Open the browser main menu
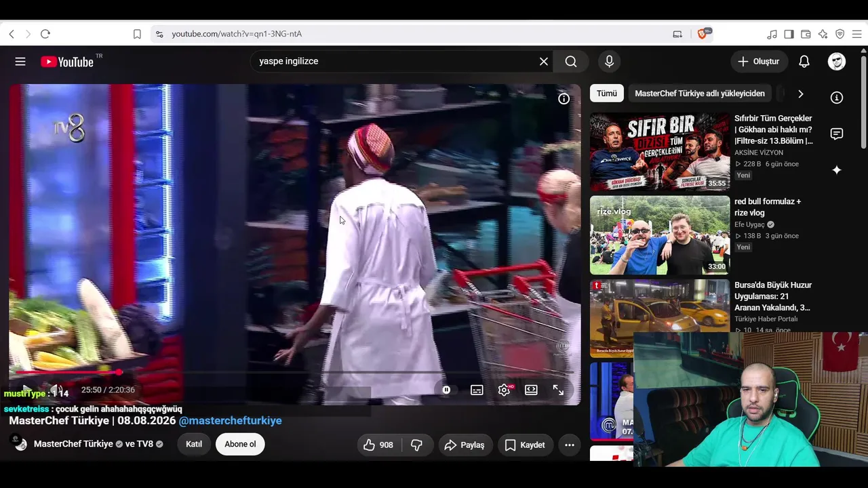The height and width of the screenshot is (488, 868). coord(856,34)
